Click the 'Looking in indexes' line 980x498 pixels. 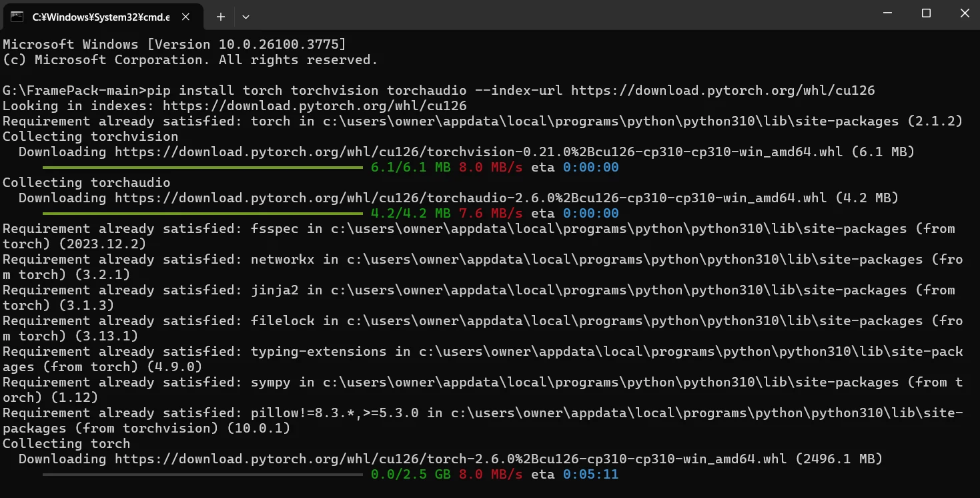pyautogui.click(x=235, y=106)
